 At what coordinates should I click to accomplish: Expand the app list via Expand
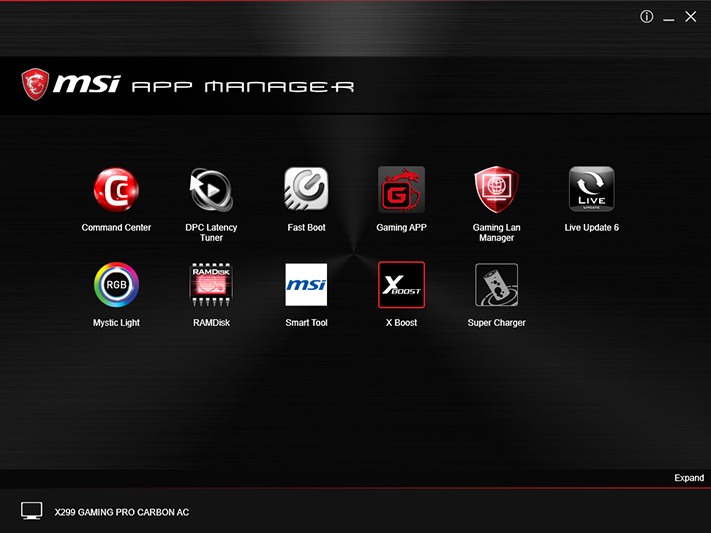coord(689,478)
